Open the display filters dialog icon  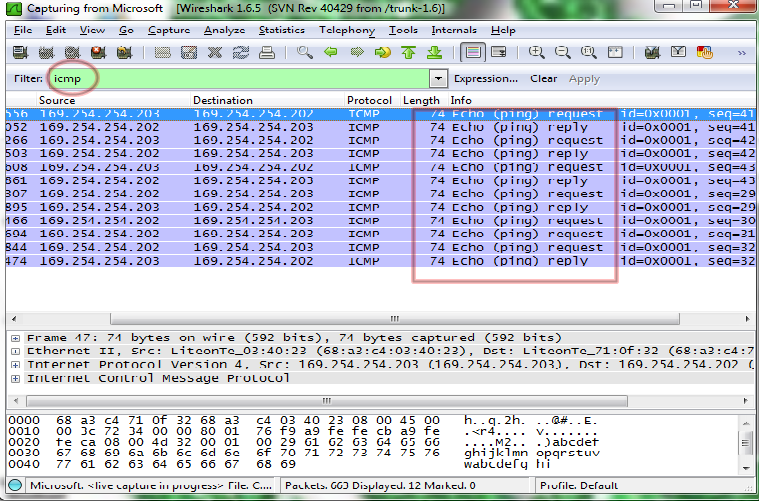pos(679,52)
